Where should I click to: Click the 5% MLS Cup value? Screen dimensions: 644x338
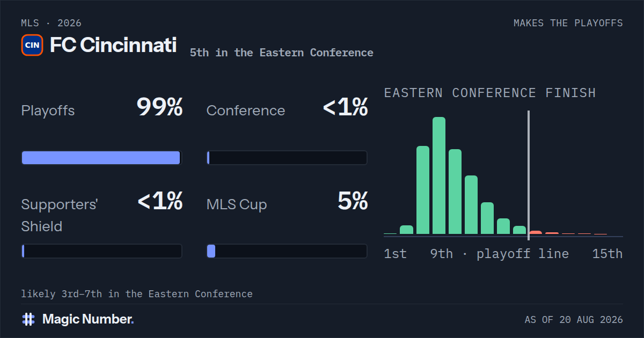coord(353,201)
